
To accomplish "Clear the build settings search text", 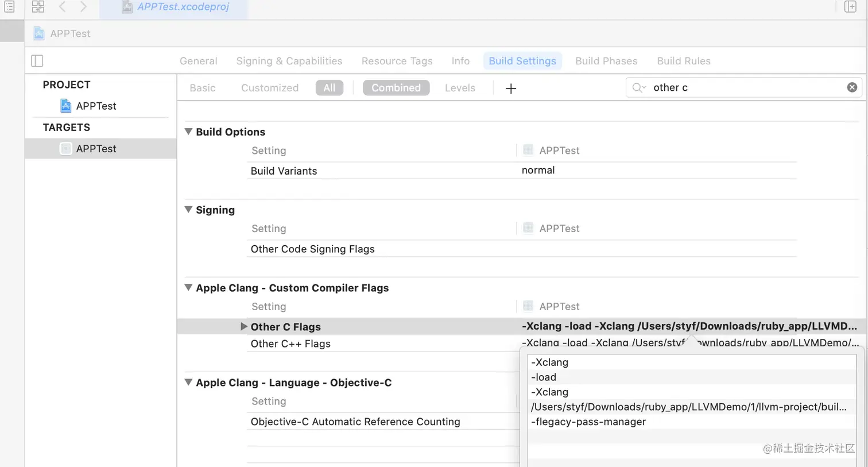I will click(x=852, y=87).
